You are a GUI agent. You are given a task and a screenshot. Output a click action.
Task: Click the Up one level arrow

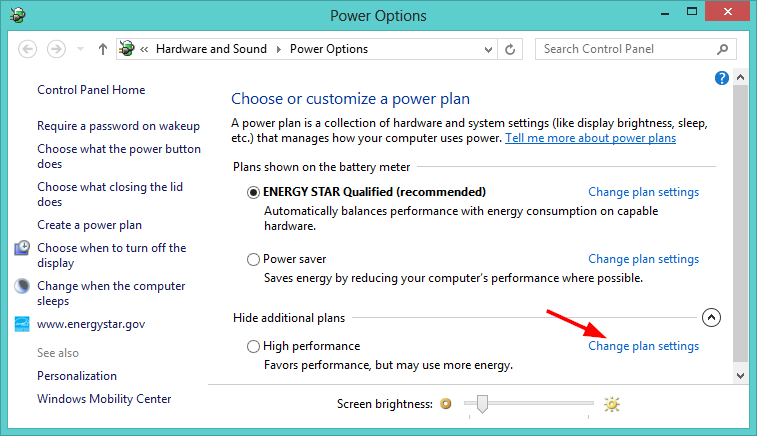tap(102, 49)
